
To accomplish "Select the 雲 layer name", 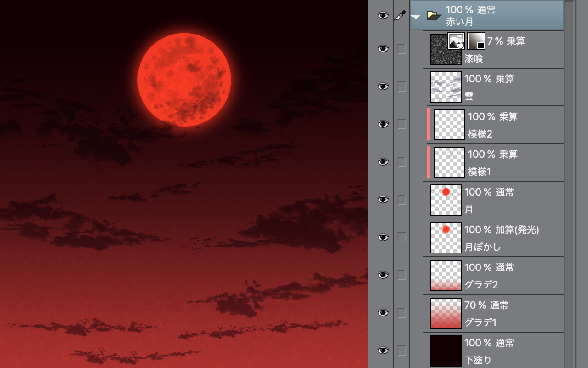I will pos(469,97).
